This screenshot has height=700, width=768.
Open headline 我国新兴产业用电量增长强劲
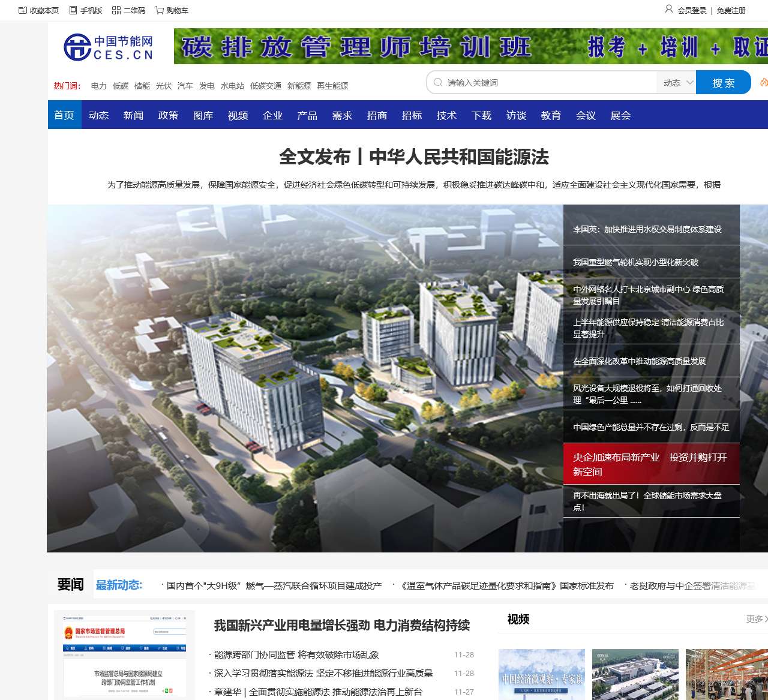(342, 626)
